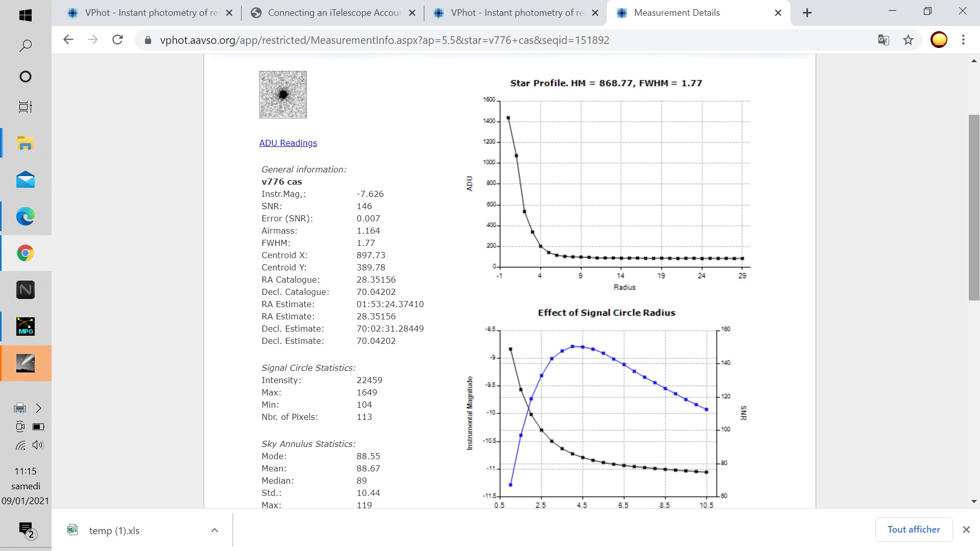
Task: Open the Google Translate page icon
Action: pos(884,40)
